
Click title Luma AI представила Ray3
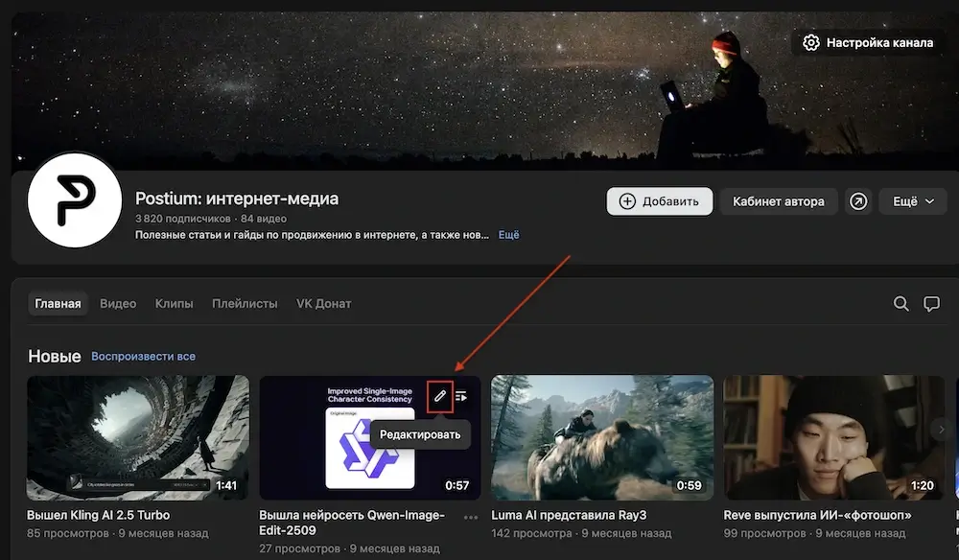pos(569,515)
